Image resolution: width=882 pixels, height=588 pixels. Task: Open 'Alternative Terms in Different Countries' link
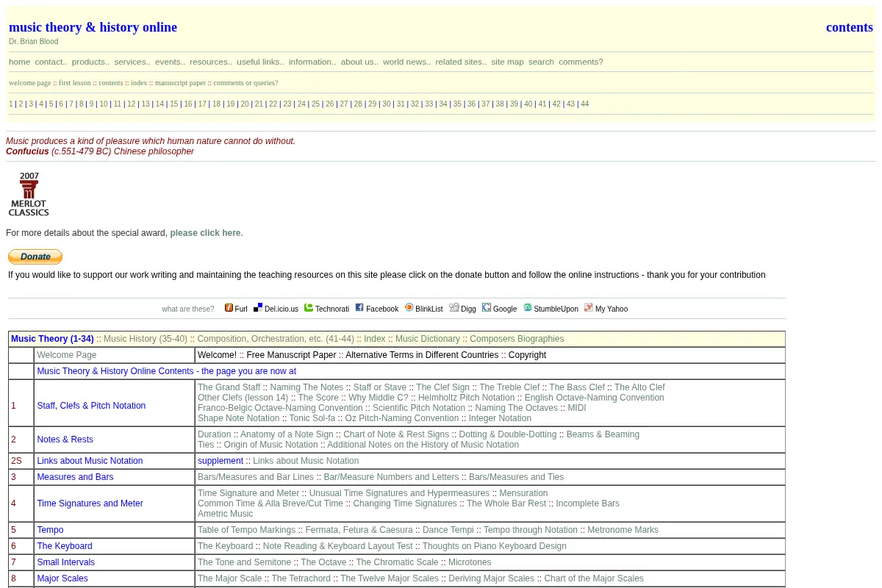pos(422,355)
